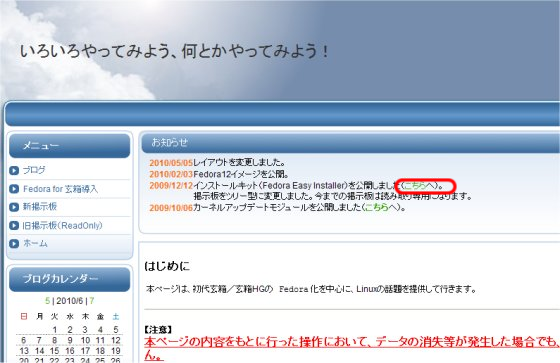This screenshot has width=560, height=363.
Task: Click the arrow icon beside 旧掲示板(ReadOnly)
Action: 14,225
